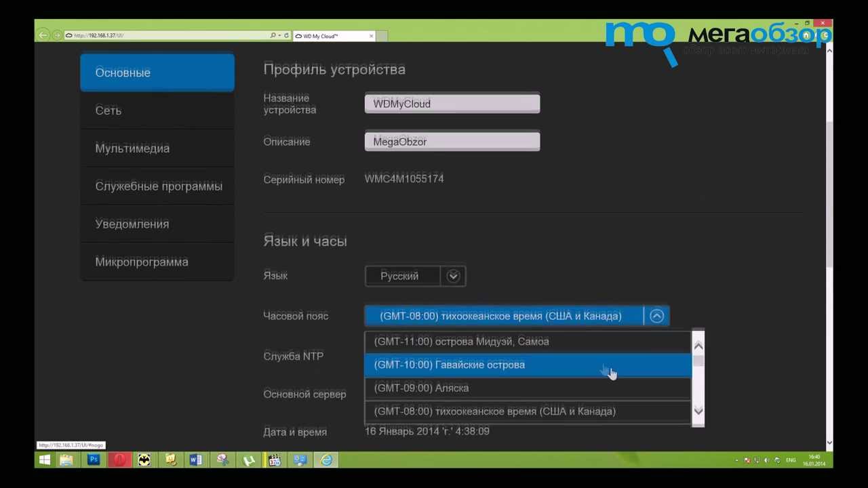Choose (GMT-11:00) острова Мидуэй, Самоа option

[x=528, y=342]
